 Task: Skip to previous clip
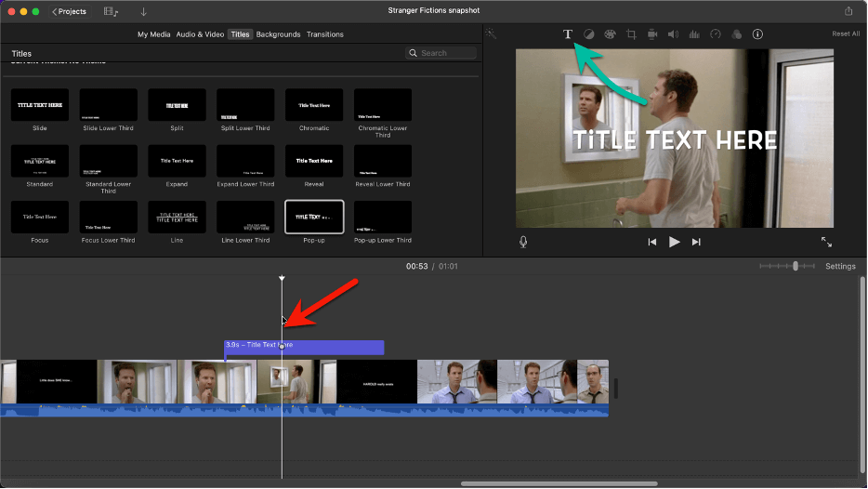(x=652, y=242)
